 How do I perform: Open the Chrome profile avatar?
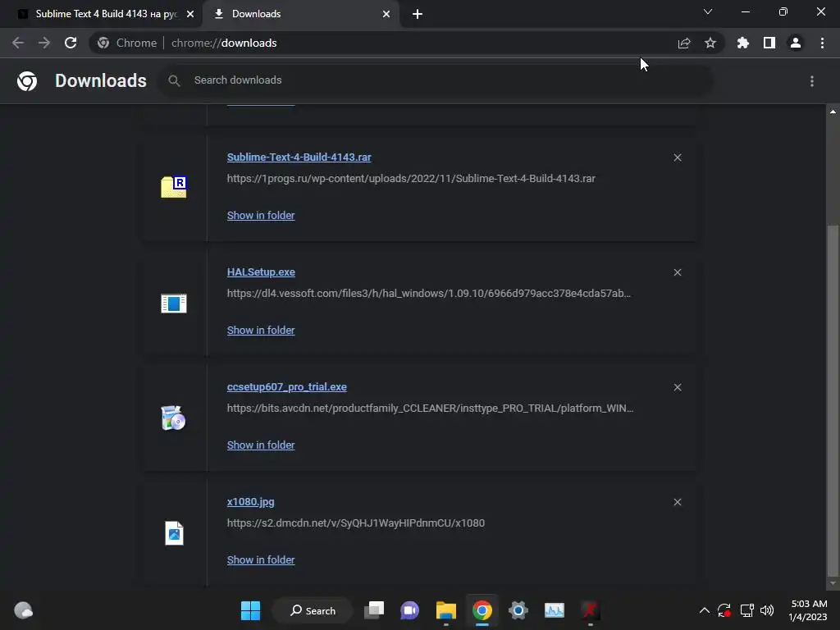click(796, 43)
